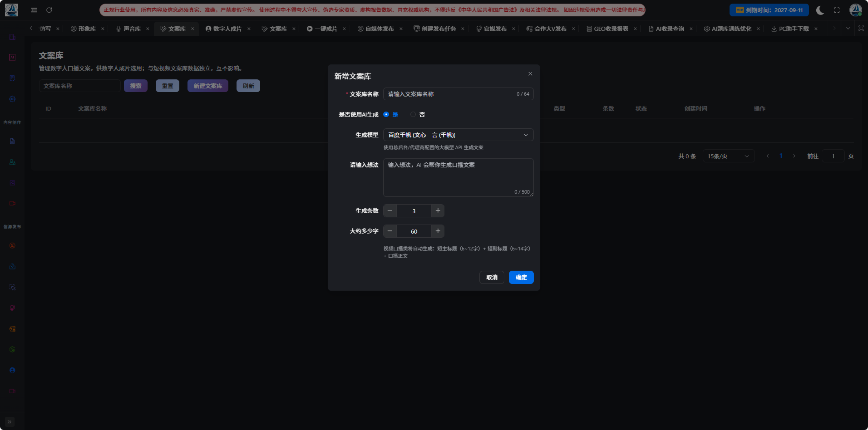Screen dimensions: 868x430
Task: Click the 搜索 button
Action: 135,86
